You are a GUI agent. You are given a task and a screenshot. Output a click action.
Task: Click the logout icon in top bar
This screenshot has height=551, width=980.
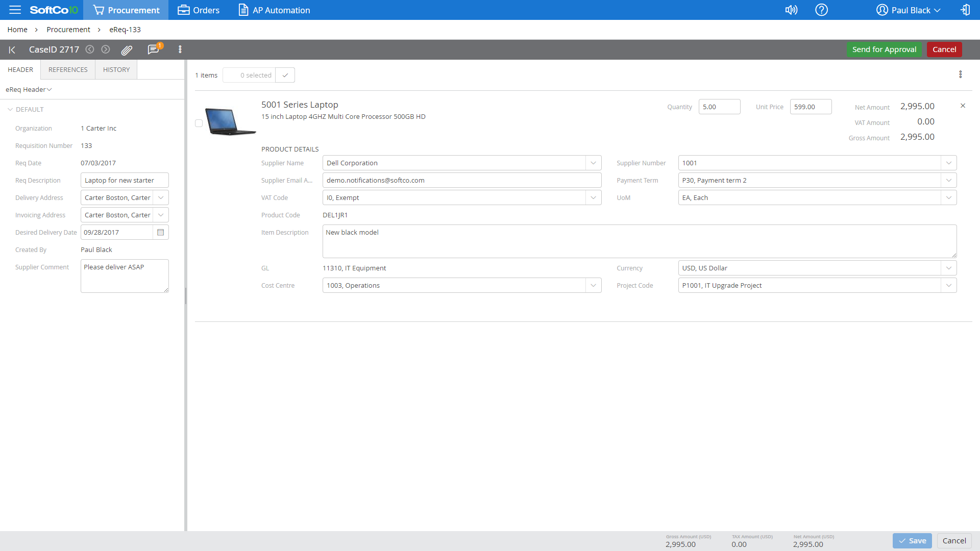(x=965, y=10)
